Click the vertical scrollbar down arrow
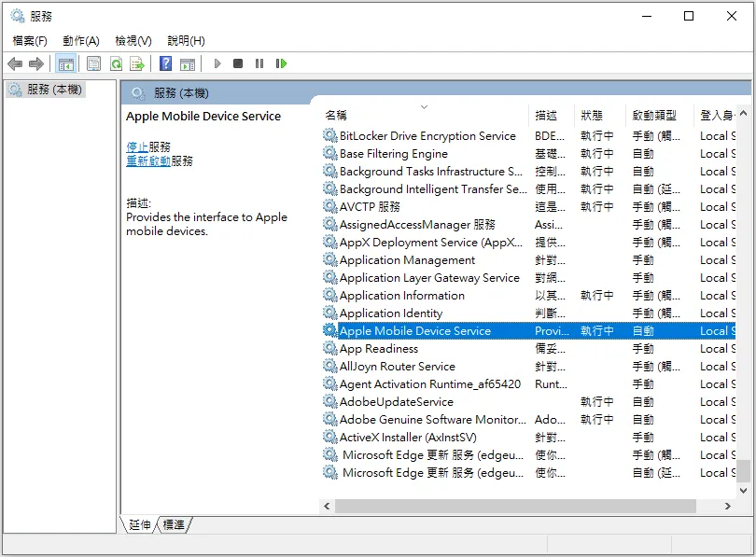 click(744, 491)
